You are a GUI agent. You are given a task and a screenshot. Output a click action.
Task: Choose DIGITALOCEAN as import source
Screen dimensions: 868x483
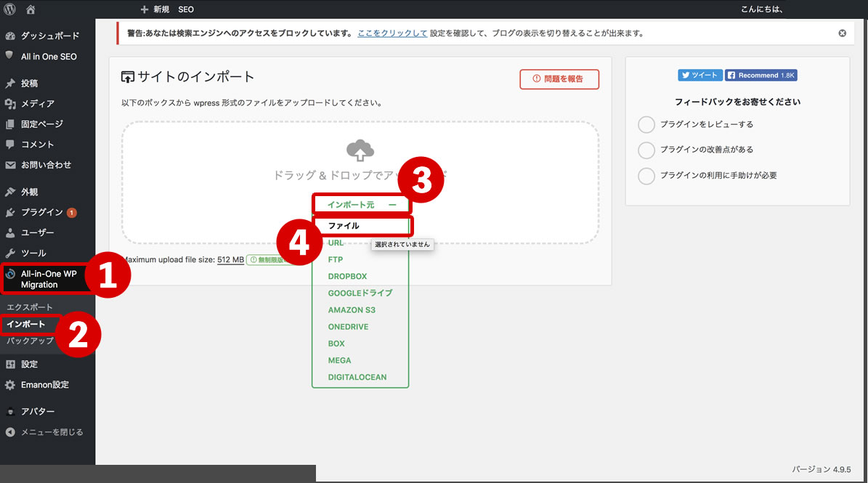357,378
